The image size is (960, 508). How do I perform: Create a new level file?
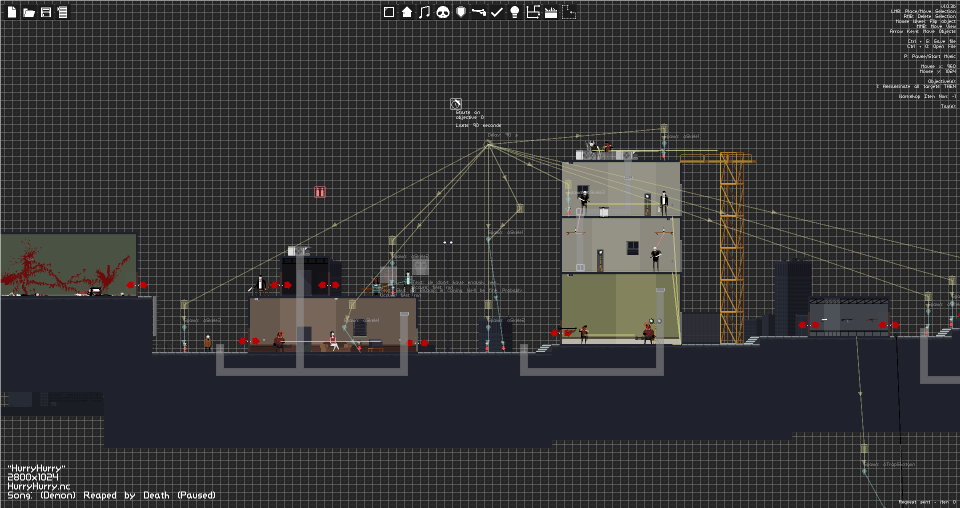pos(12,12)
